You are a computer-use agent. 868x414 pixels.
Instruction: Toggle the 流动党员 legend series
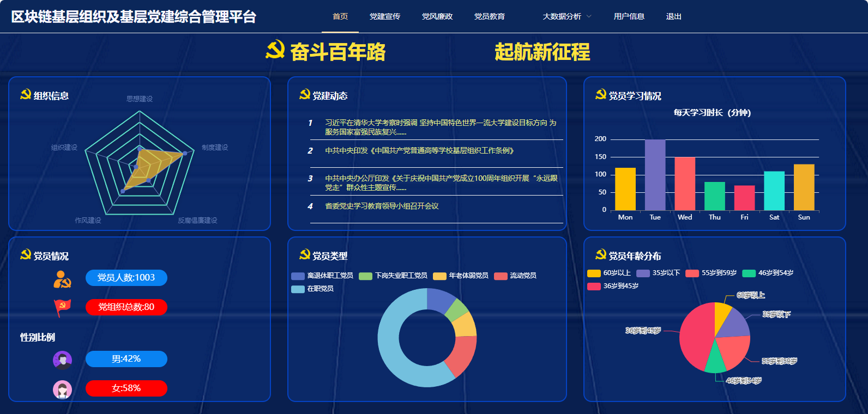coord(515,276)
